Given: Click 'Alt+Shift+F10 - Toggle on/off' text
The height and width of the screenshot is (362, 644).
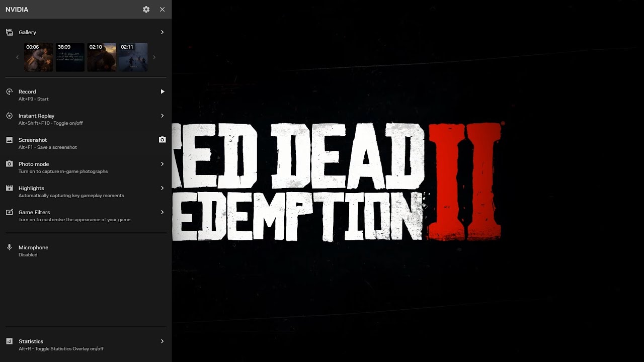Looking at the screenshot, I should (51, 123).
